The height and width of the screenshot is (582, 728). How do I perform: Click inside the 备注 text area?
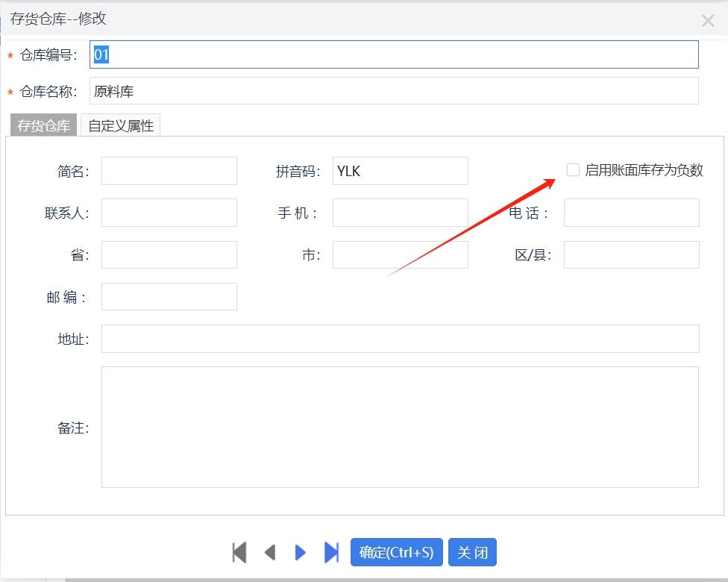tap(401, 427)
